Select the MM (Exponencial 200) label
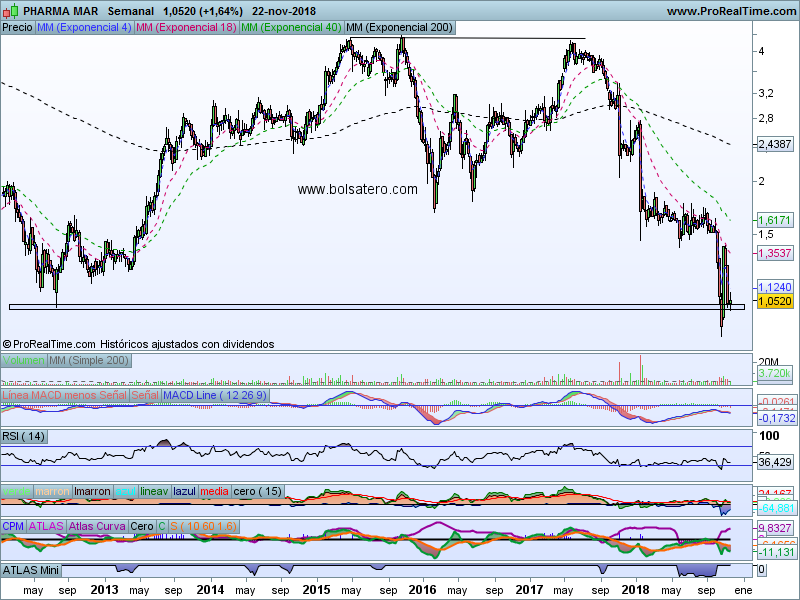The height and width of the screenshot is (600, 800). point(397,28)
